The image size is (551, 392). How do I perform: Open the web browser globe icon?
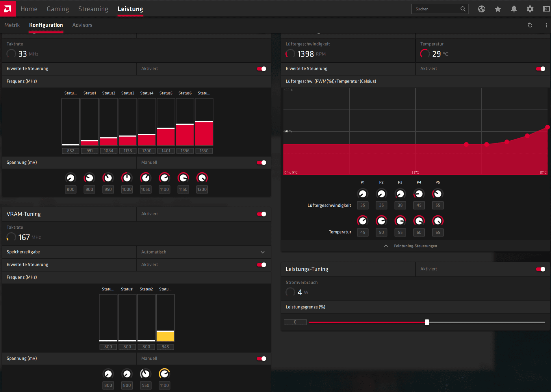click(481, 9)
